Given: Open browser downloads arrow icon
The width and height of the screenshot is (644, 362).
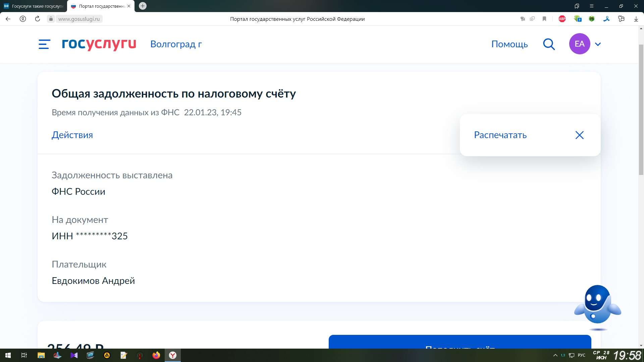Looking at the screenshot, I should click(636, 19).
